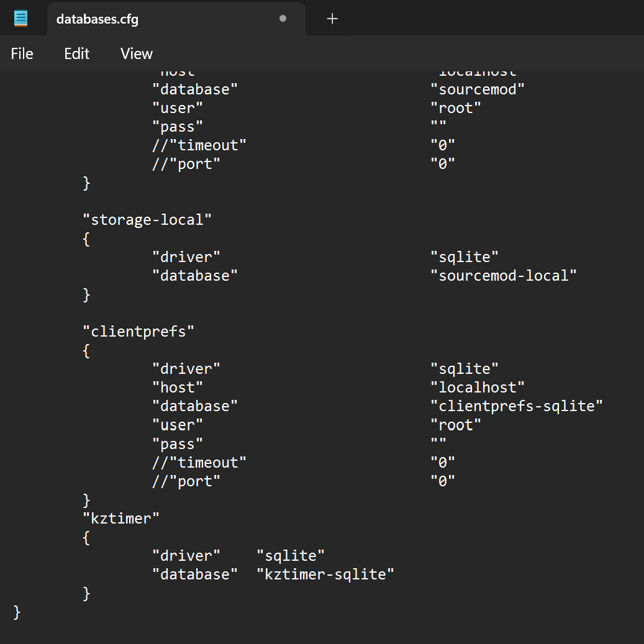
Task: Open a new tab with the plus icon
Action: (332, 19)
